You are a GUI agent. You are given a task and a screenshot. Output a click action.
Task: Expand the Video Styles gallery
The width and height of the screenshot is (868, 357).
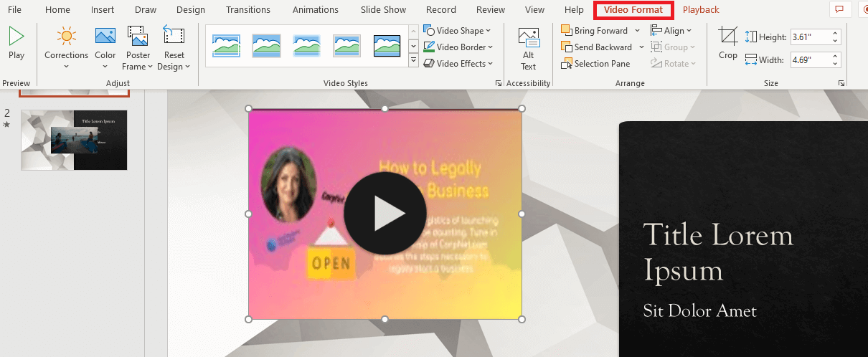click(413, 62)
